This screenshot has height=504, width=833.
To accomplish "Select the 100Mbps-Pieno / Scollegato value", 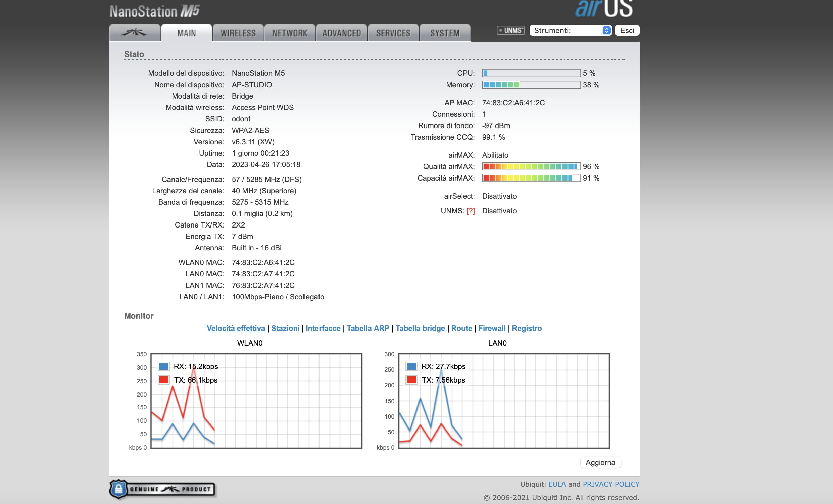I will [278, 297].
